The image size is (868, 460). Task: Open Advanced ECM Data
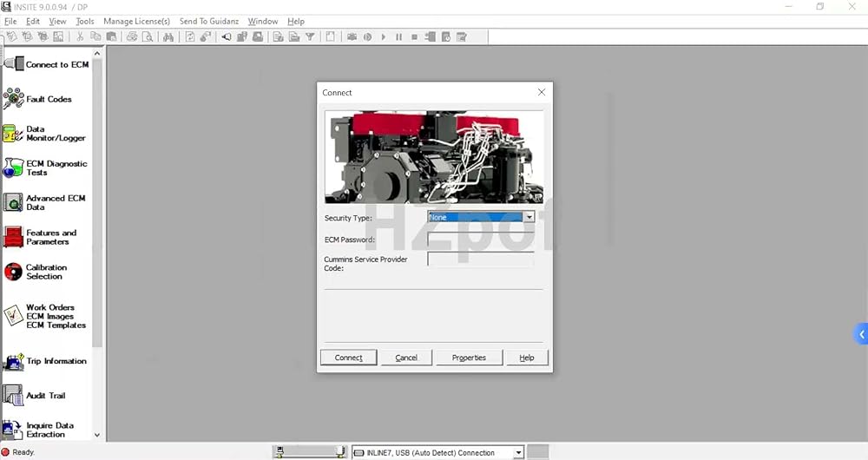(x=44, y=202)
